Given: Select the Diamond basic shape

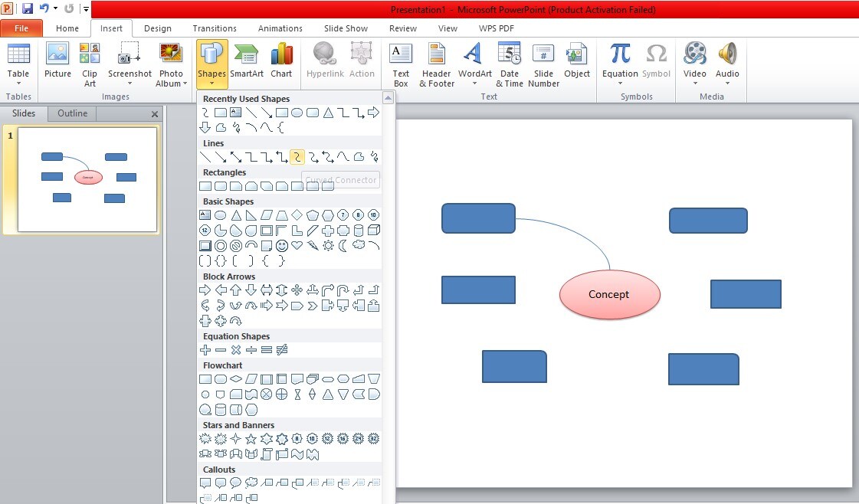Looking at the screenshot, I should (x=297, y=215).
